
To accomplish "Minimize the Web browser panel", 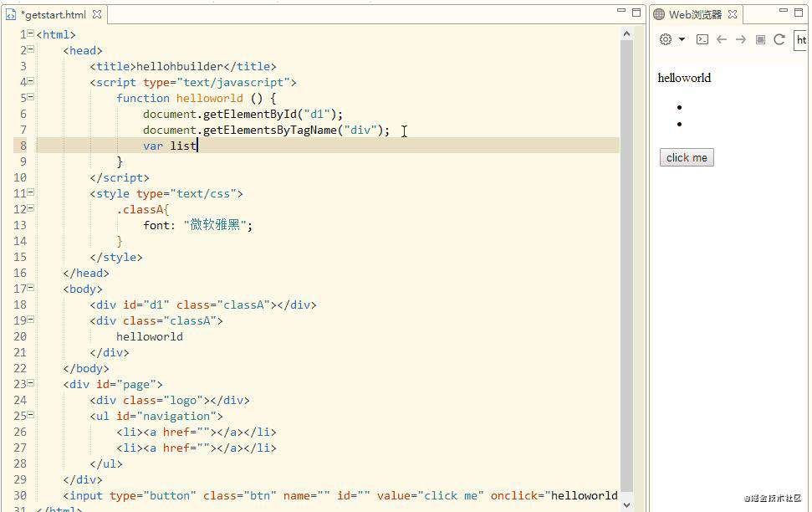I will pyautogui.click(x=784, y=10).
